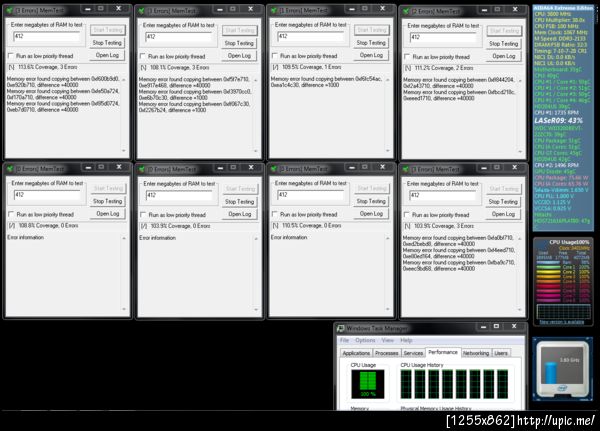Click scroll-down arrow in 110.5% coverage MemTest error box
Image resolution: width=600 pixels, height=431 pixels.
click(388, 309)
